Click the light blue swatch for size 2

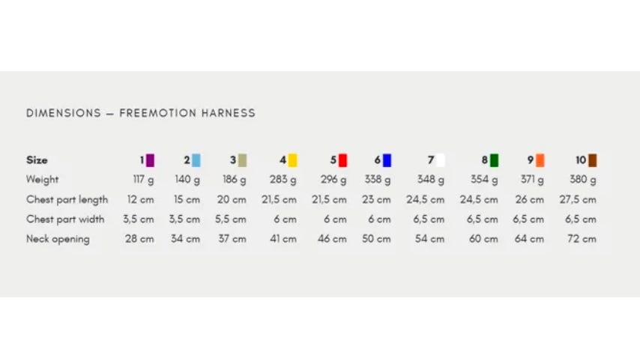pyautogui.click(x=196, y=160)
